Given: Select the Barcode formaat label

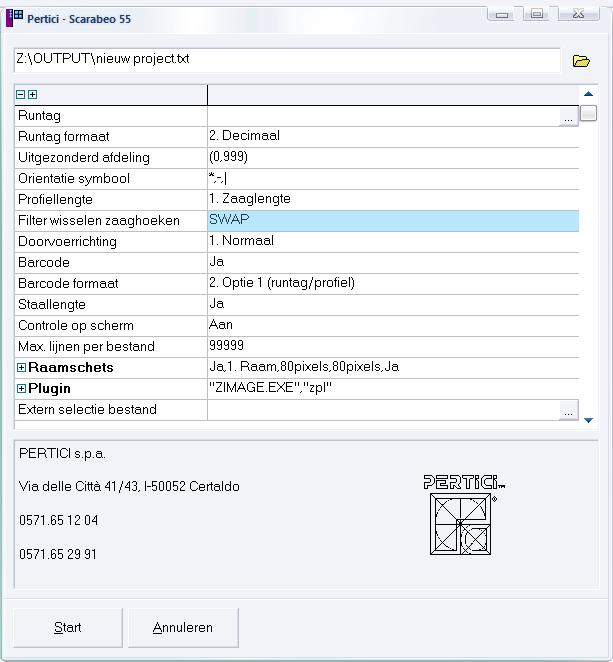Looking at the screenshot, I should coord(68,284).
